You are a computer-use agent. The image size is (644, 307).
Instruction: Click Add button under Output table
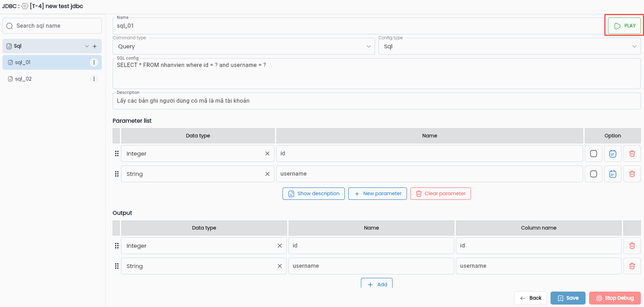coord(377,284)
